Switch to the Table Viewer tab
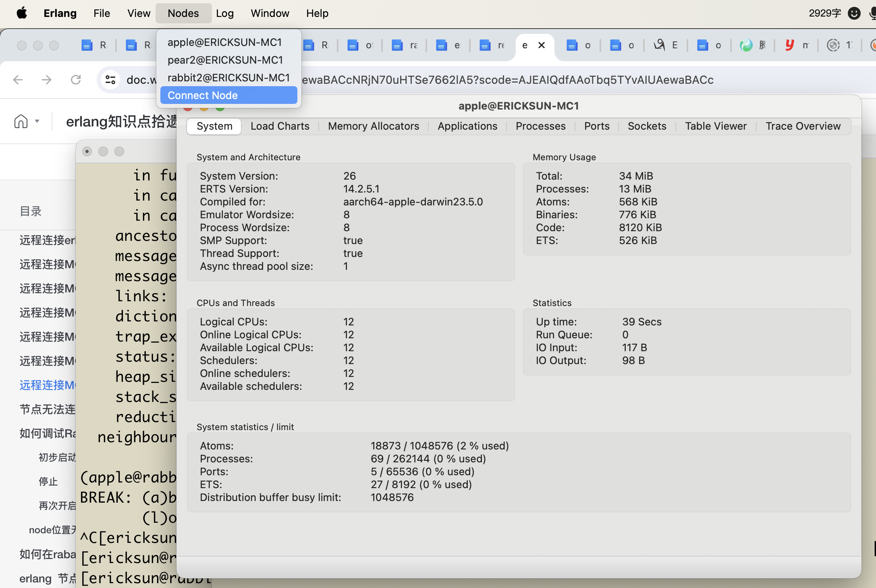This screenshot has width=876, height=588. [x=716, y=126]
